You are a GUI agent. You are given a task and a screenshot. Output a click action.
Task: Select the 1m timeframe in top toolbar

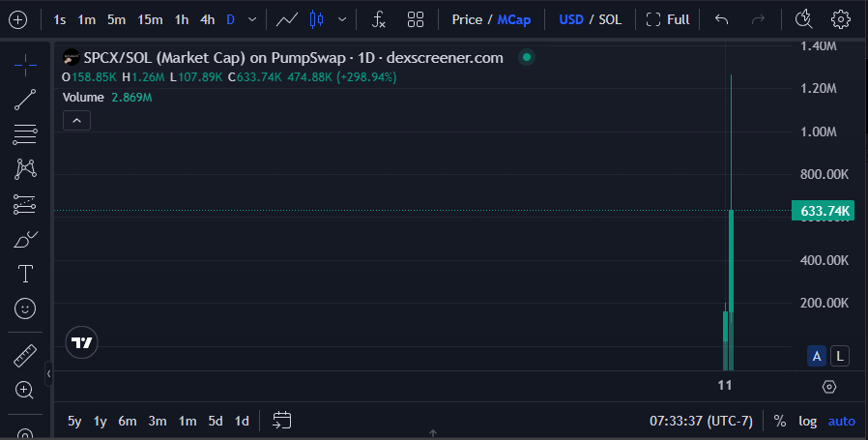pyautogui.click(x=86, y=20)
